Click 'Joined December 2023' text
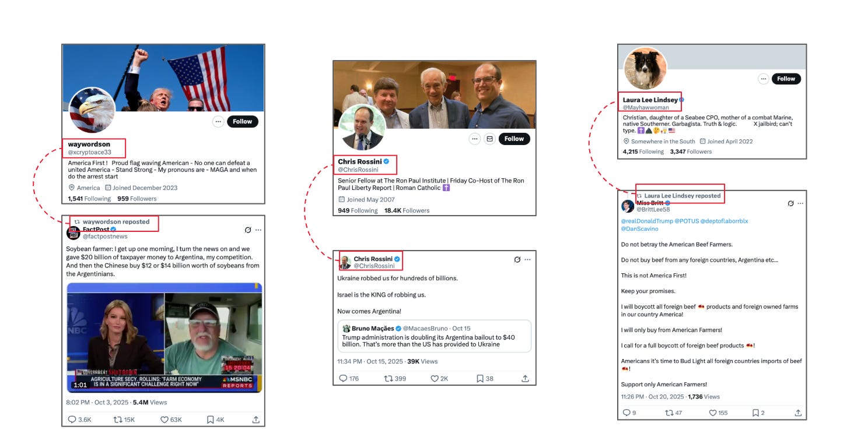 [x=145, y=188]
